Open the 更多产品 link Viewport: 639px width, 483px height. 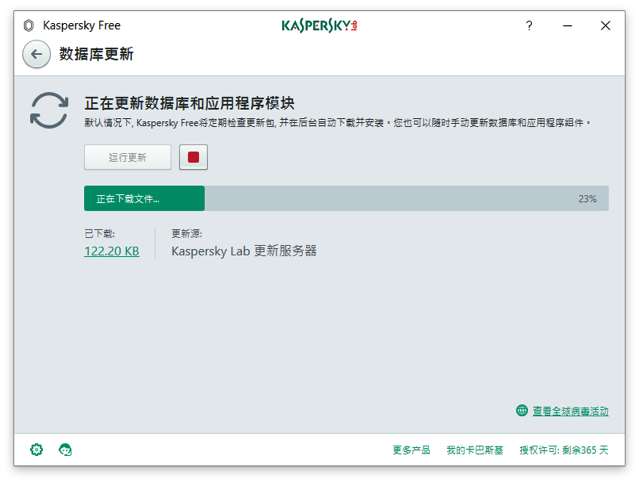(411, 450)
